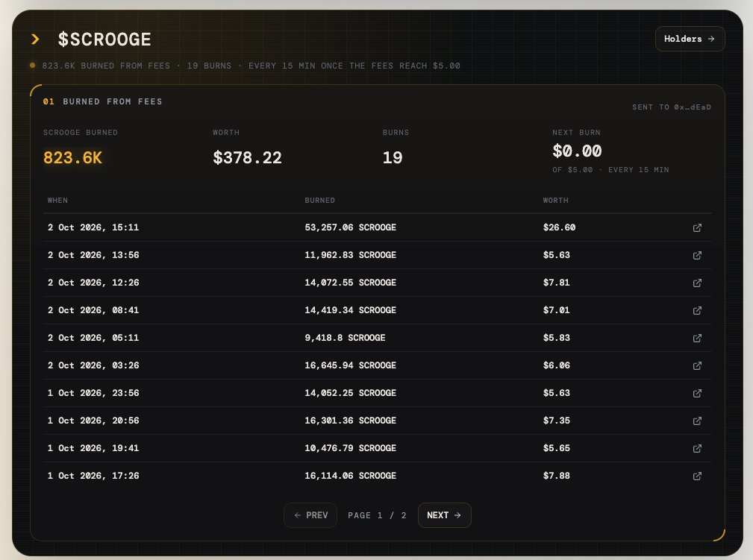Open external link for the 15:11 burn

[x=697, y=227]
